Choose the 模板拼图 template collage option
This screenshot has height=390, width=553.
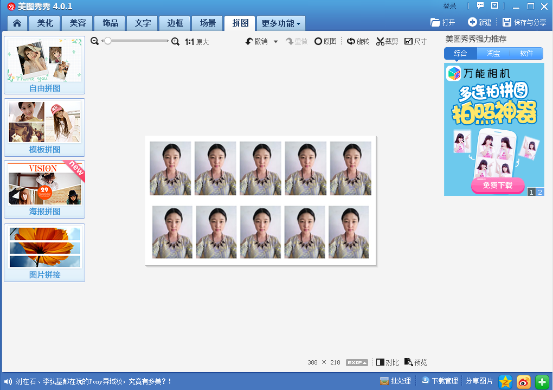coord(44,128)
